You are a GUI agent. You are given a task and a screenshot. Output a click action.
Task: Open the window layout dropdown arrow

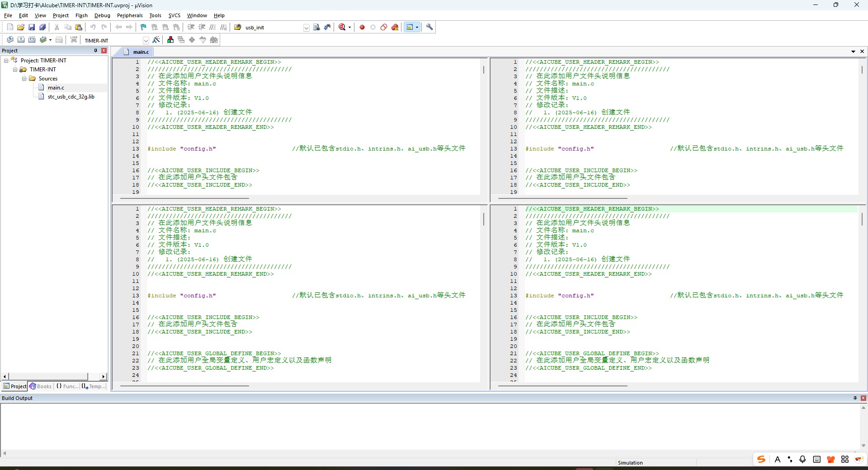(x=417, y=27)
